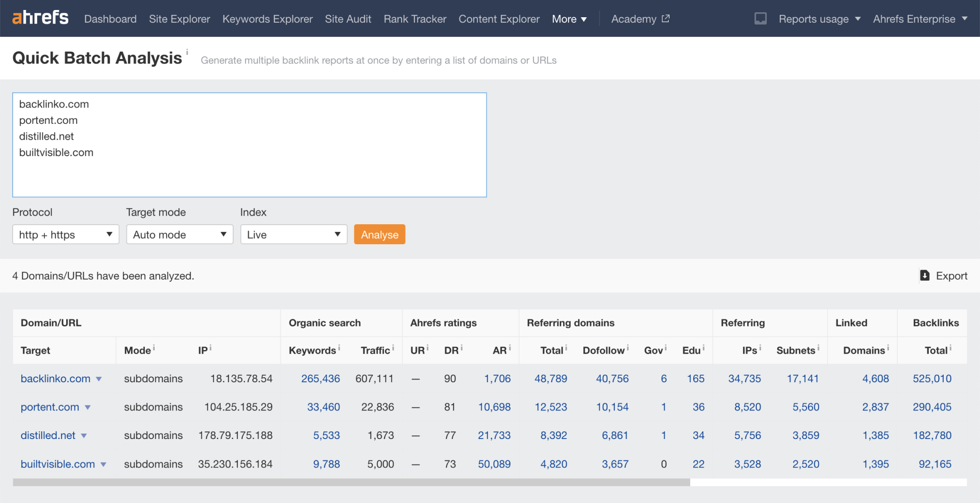Open Content Explorer tool
This screenshot has width=980, height=503.
point(499,18)
